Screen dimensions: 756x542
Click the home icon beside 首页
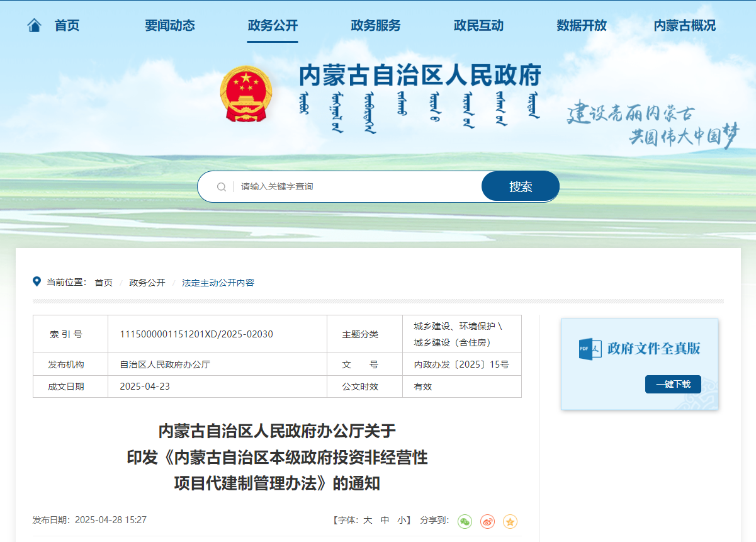pyautogui.click(x=35, y=24)
